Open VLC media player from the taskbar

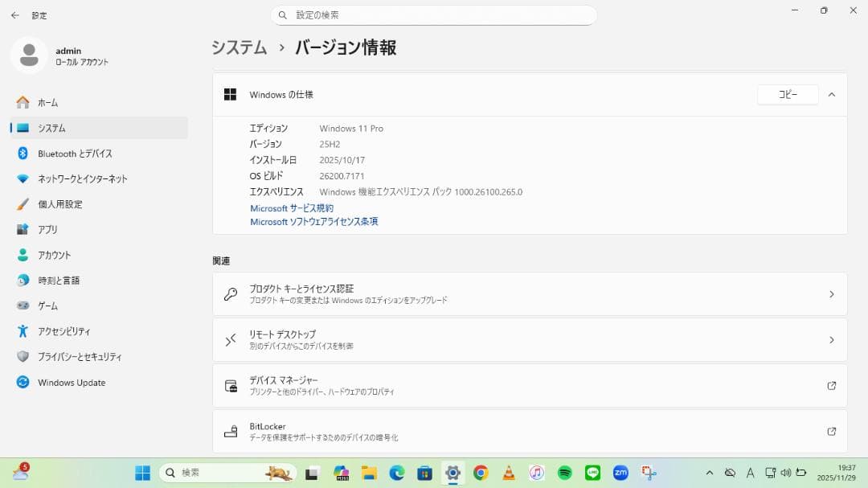pos(509,473)
